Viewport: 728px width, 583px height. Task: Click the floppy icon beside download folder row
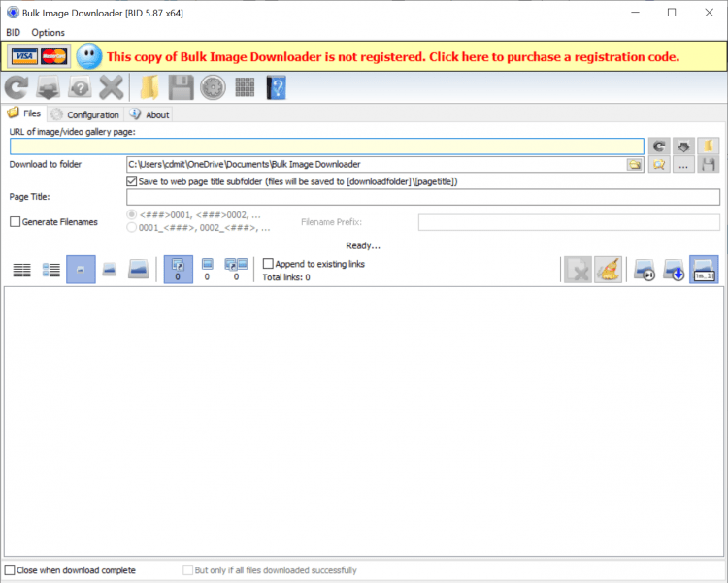click(x=708, y=164)
